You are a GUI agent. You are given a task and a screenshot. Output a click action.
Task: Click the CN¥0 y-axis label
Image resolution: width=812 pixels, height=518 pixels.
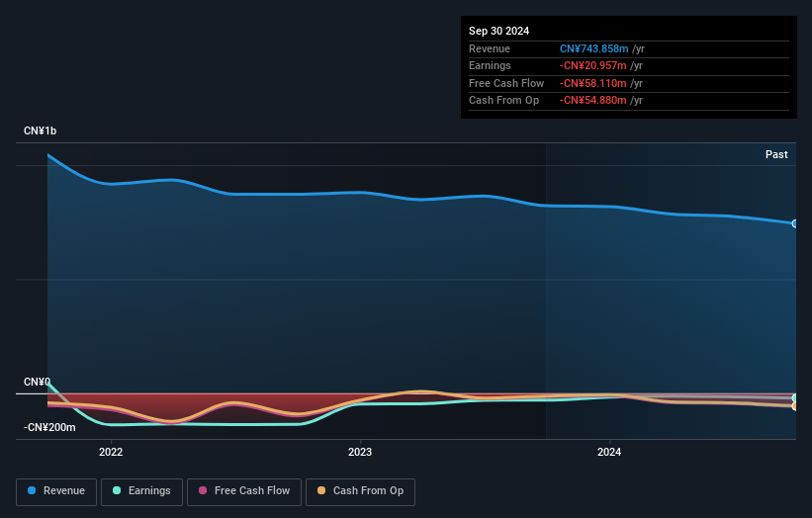point(37,382)
